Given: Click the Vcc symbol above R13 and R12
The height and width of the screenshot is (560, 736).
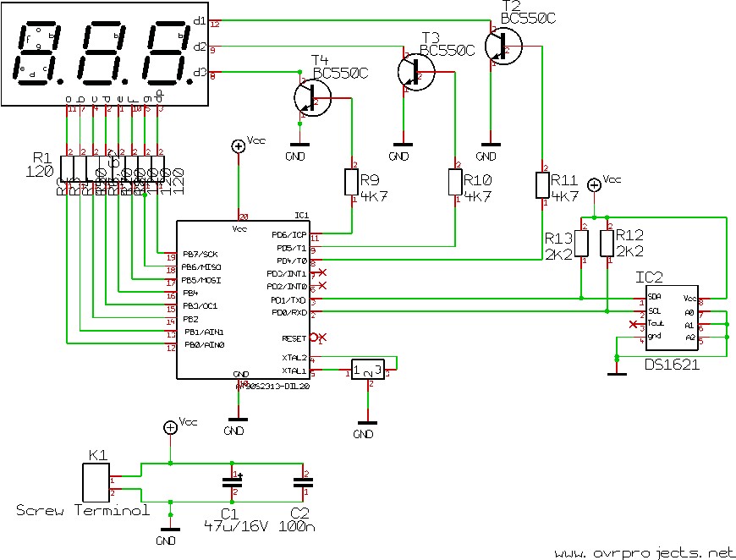Looking at the screenshot, I should point(594,185).
